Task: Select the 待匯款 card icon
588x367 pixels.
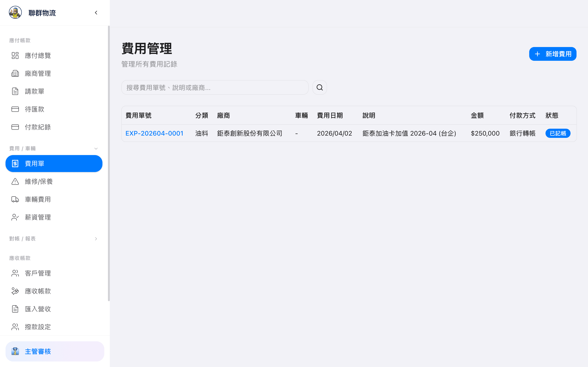Action: (x=15, y=109)
